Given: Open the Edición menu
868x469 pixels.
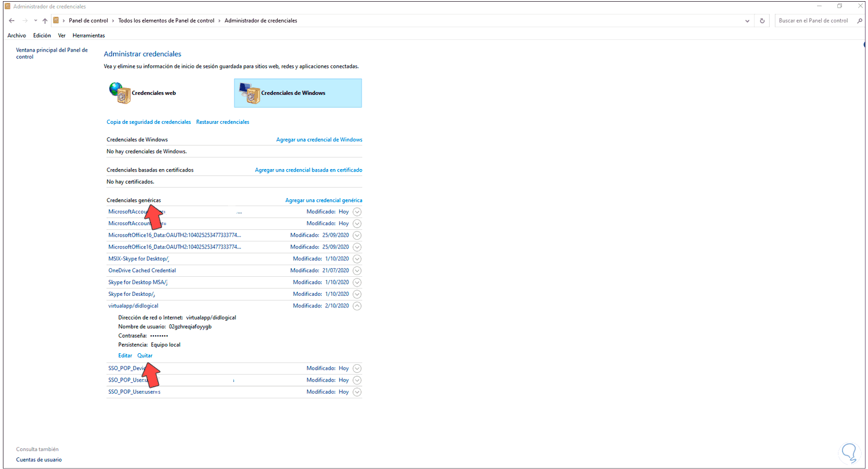Looking at the screenshot, I should pos(42,35).
